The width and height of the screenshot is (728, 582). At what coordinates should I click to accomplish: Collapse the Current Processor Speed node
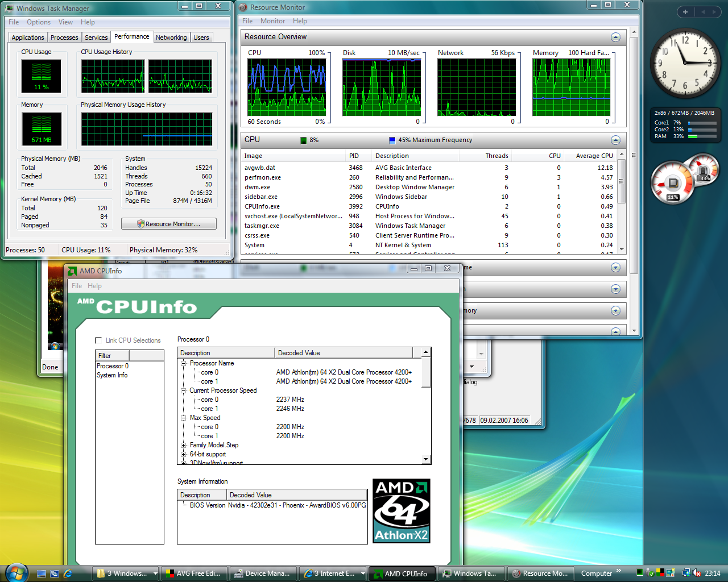[184, 390]
